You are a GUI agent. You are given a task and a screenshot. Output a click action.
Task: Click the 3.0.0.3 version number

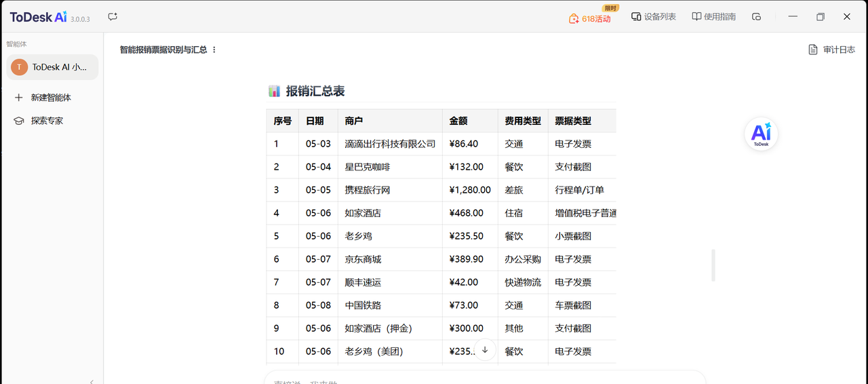(x=80, y=19)
